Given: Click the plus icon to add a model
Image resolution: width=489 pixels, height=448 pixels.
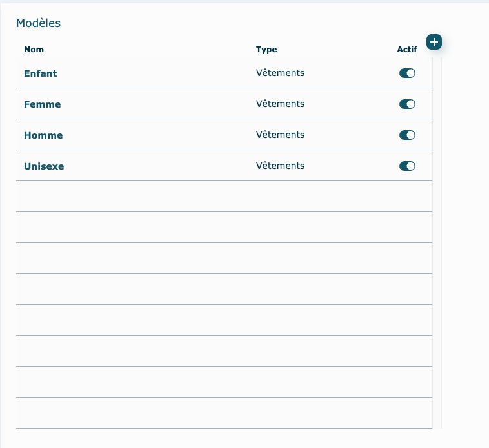Looking at the screenshot, I should point(434,42).
